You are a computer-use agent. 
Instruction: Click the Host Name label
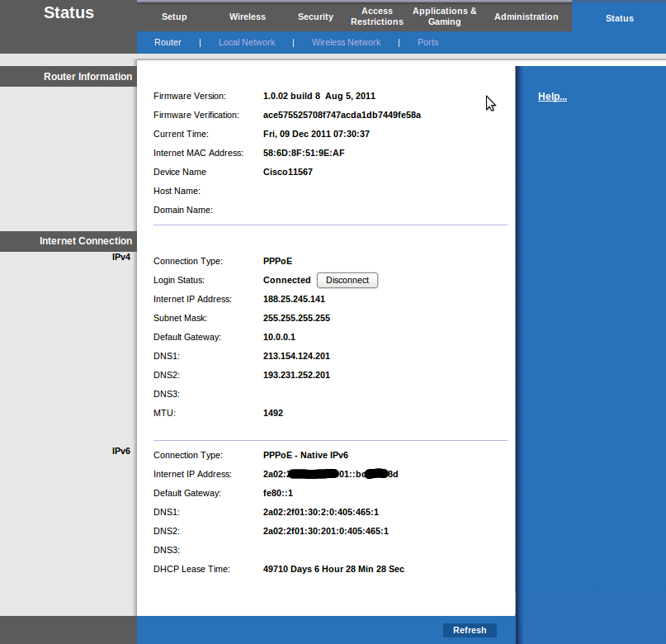(177, 192)
